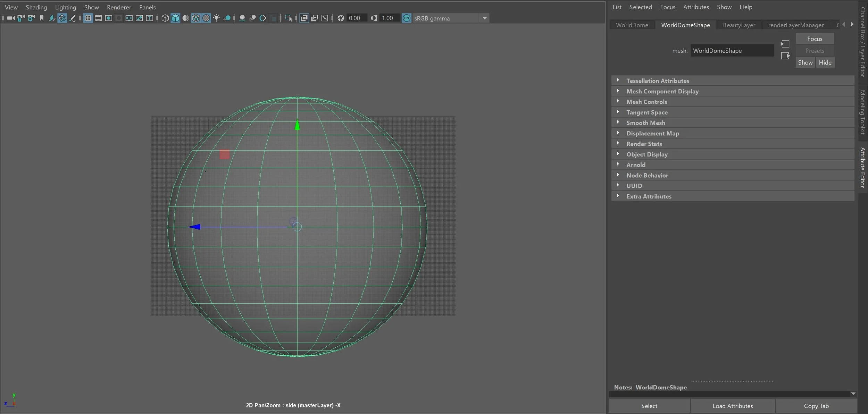Screen dimensions: 868x414
Task: Toggle textured display checker icon
Action: (206, 18)
